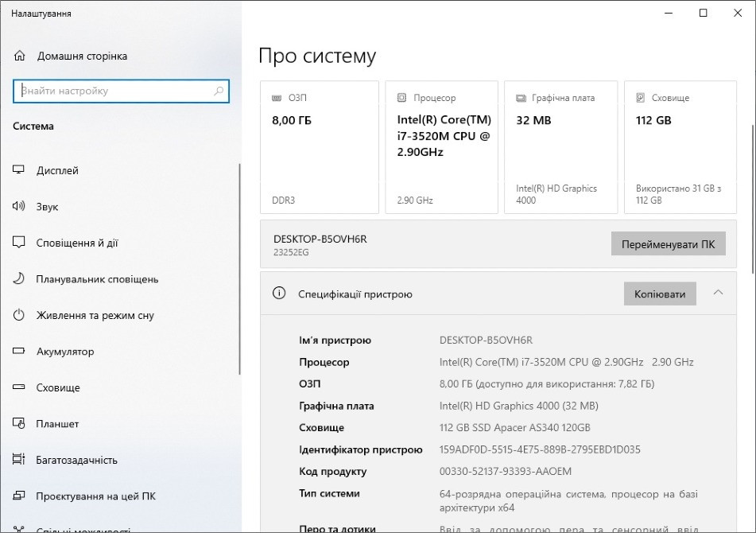
Task: Click the Система section heading in the sidebar
Action: (33, 126)
